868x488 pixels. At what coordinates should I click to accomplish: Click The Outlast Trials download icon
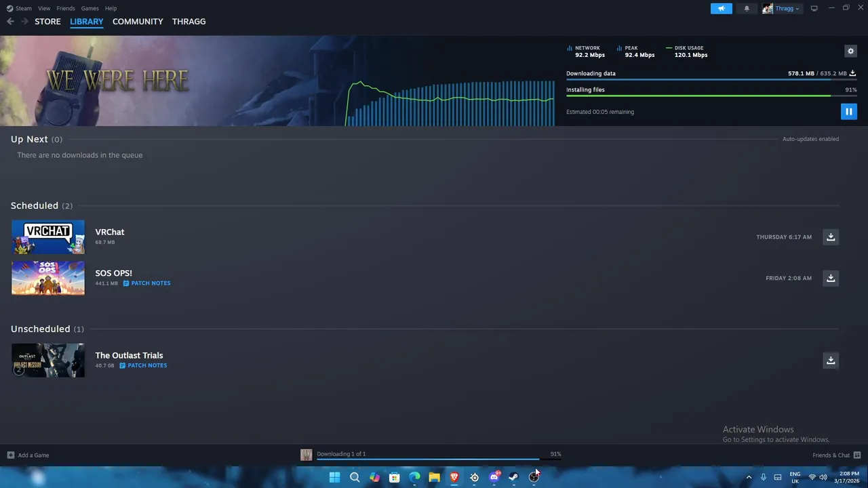(831, 360)
